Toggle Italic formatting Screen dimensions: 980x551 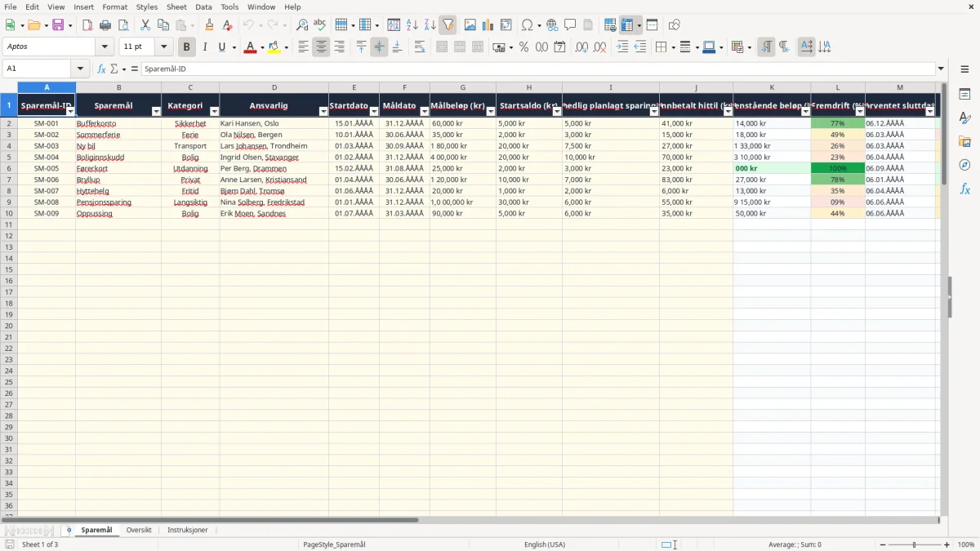tap(205, 47)
